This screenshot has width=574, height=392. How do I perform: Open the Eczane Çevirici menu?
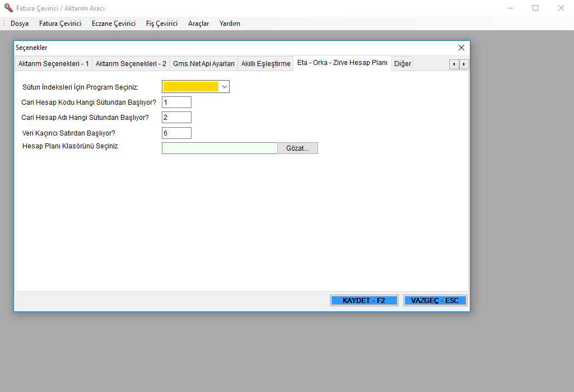click(114, 24)
